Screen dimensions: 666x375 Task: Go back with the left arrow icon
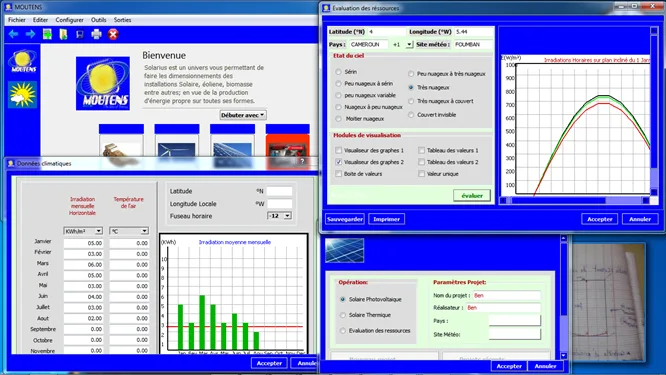pyautogui.click(x=14, y=34)
